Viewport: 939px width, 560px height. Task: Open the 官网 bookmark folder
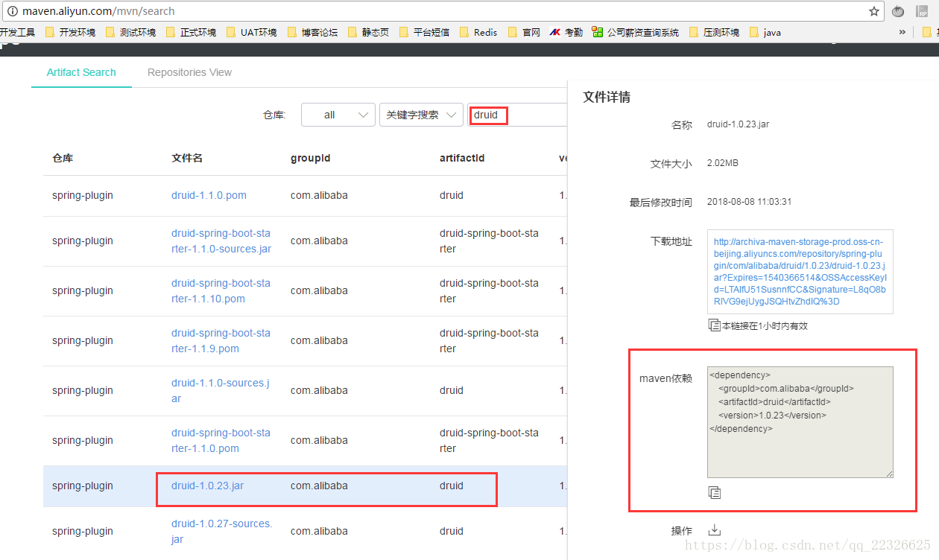click(524, 32)
